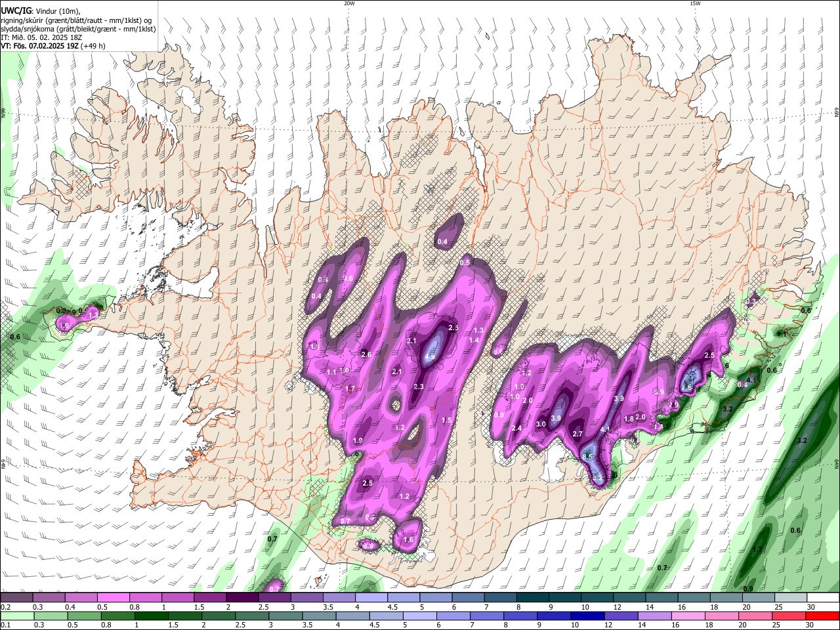Click the 15W longitude label

[x=695, y=3]
